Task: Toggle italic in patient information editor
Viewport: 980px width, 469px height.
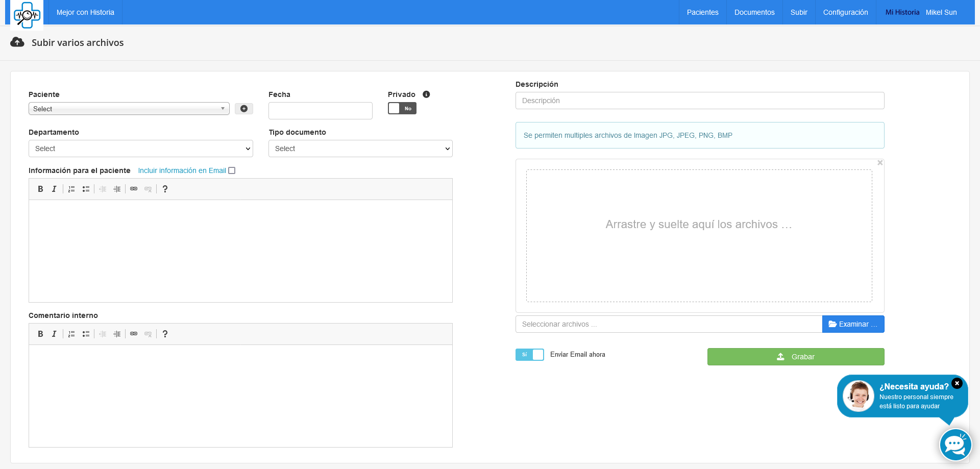Action: (54, 189)
